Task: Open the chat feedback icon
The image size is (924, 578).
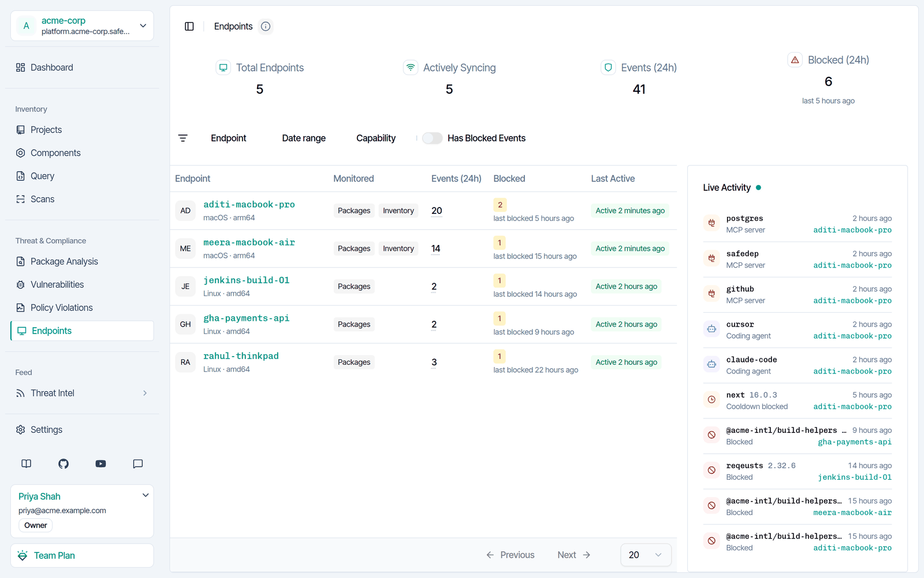Action: click(137, 464)
